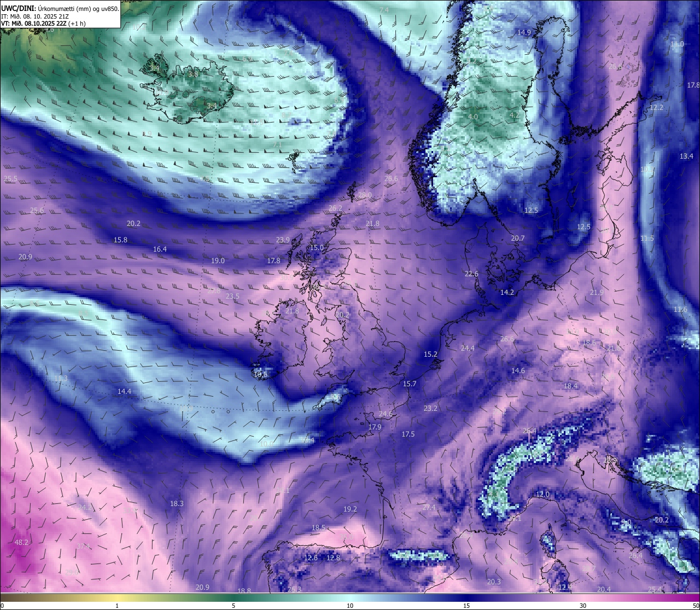Click the 18.8 value at bottom edge
Image resolution: width=700 pixels, height=610 pixels.
(244, 591)
